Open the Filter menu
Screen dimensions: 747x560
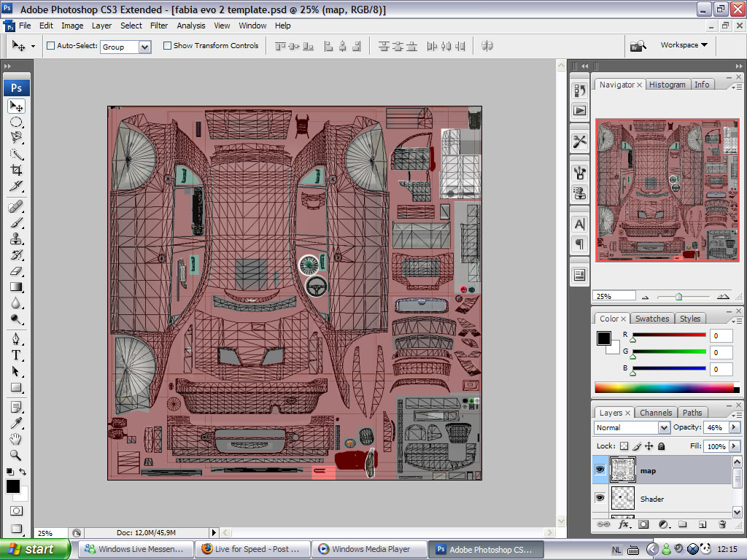(159, 26)
